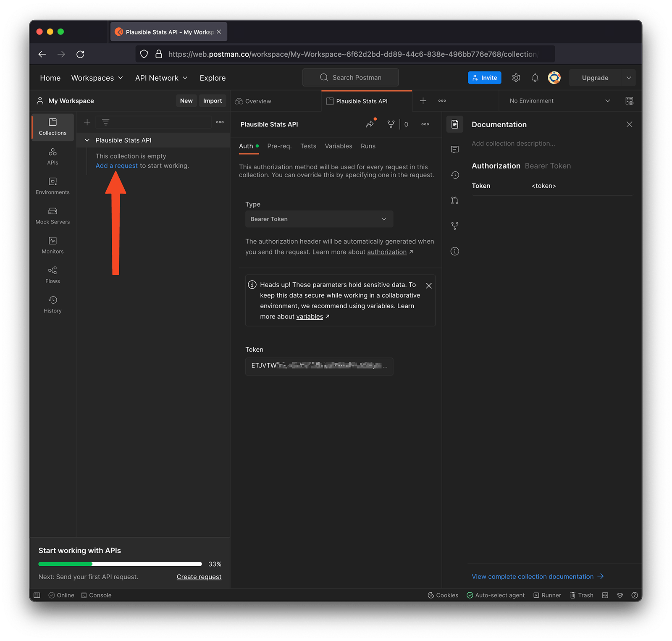The height and width of the screenshot is (641, 672).
Task: Open the API Network dropdown
Action: pyautogui.click(x=161, y=78)
